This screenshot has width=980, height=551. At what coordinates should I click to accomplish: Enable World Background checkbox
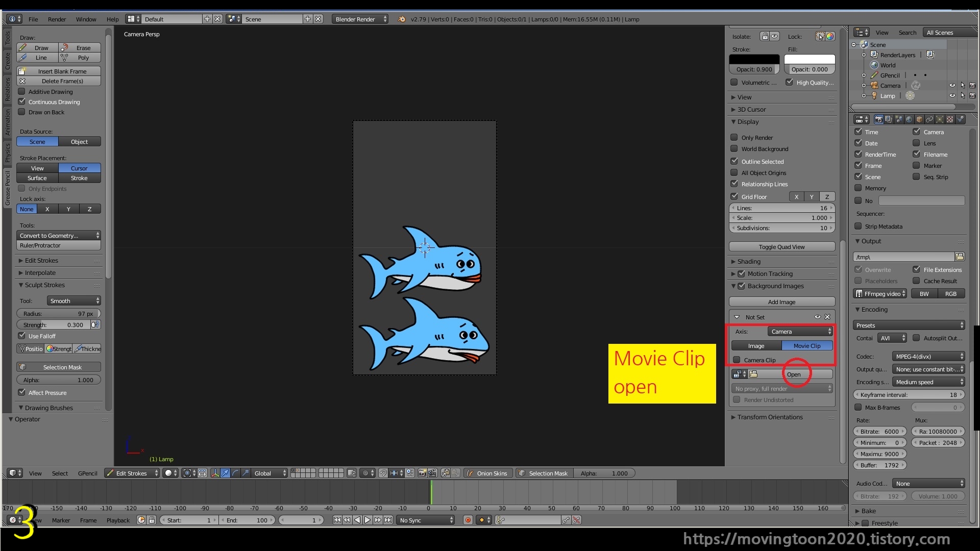(734, 148)
